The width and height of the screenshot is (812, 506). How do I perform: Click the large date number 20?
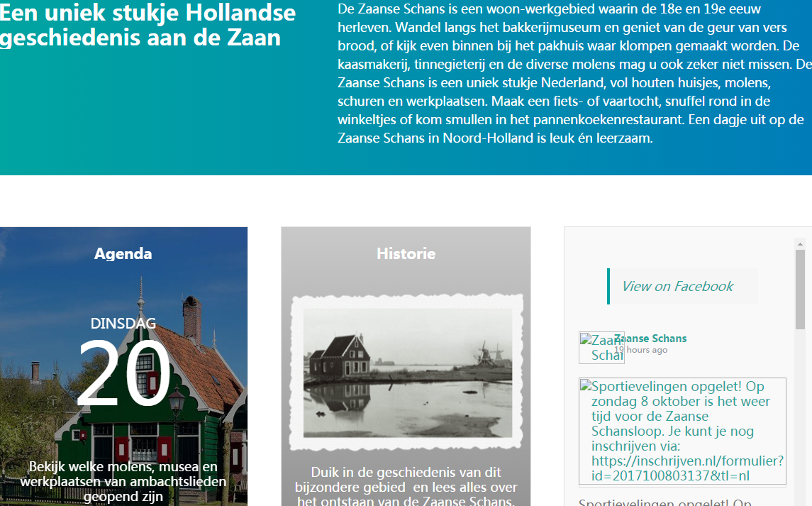(123, 373)
